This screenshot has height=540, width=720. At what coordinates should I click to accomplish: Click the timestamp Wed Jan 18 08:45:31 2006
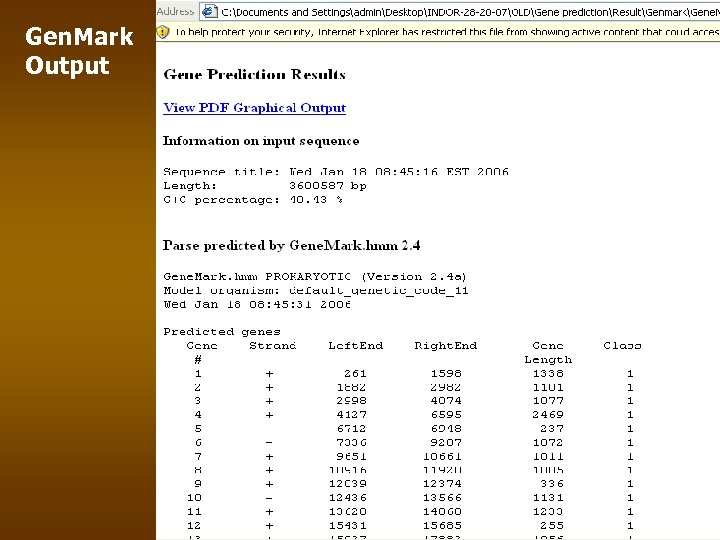257,304
